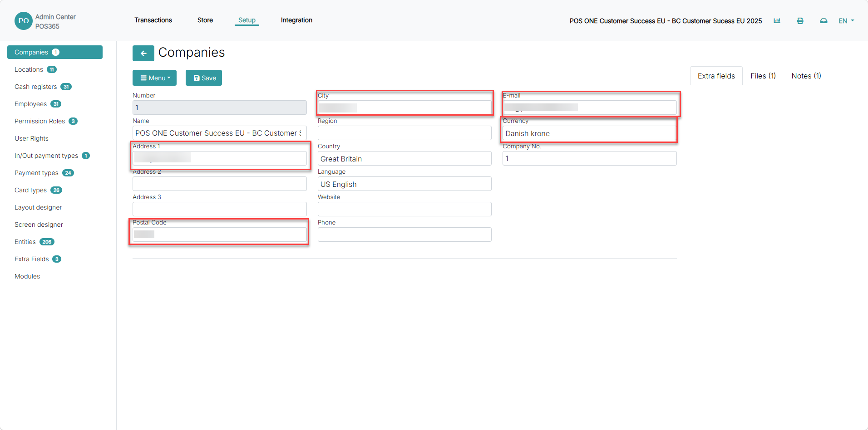Click the Company No. input field

click(590, 158)
